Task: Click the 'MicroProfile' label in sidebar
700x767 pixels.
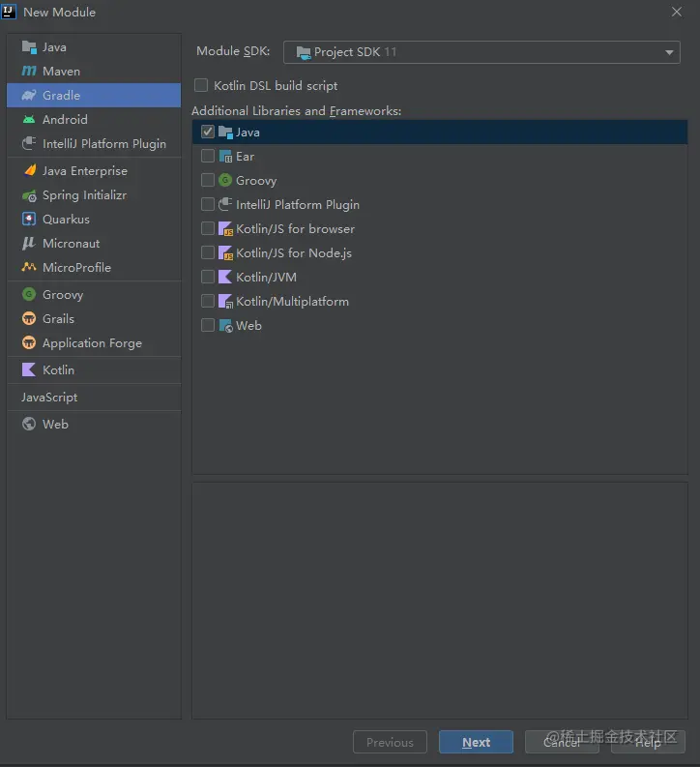Action: tap(76, 268)
